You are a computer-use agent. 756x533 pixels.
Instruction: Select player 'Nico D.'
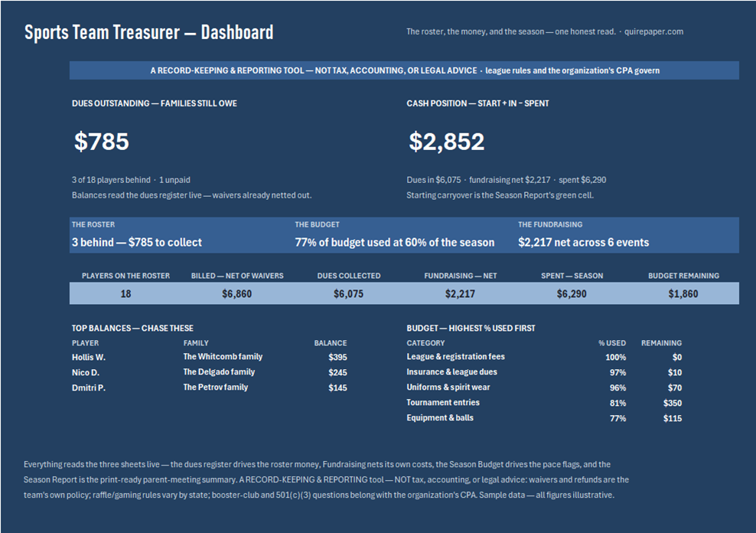[x=86, y=372]
